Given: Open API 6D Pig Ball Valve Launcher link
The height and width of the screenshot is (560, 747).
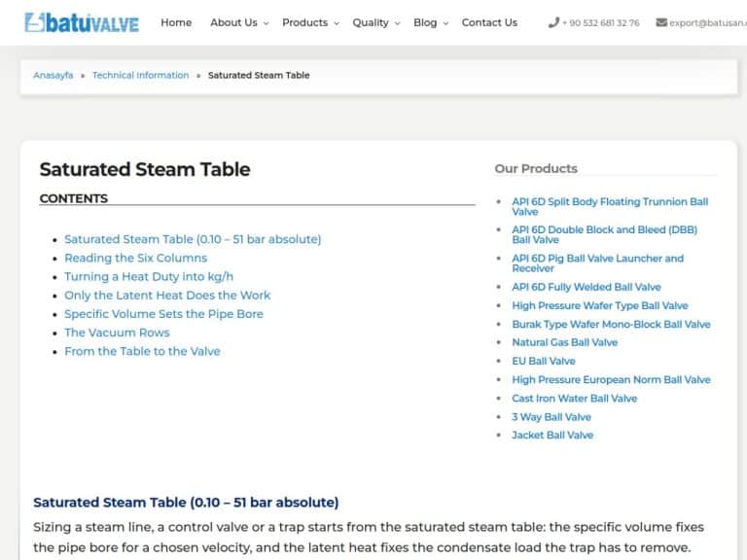Looking at the screenshot, I should [598, 263].
